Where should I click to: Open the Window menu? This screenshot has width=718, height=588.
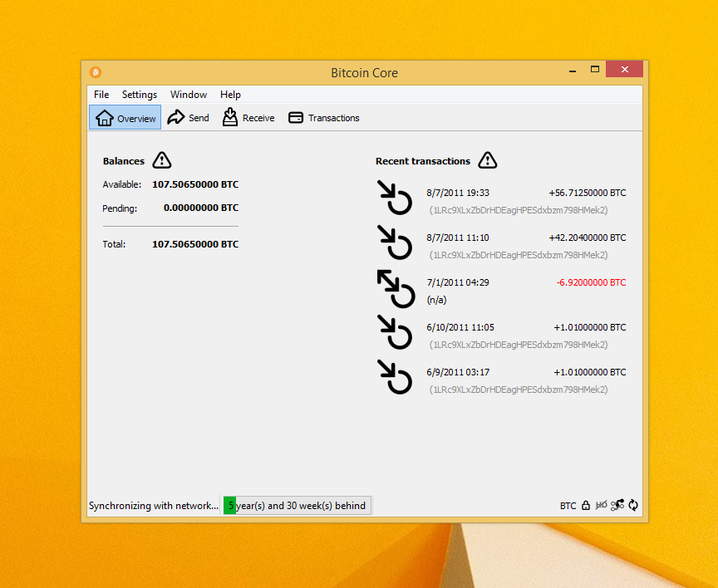[x=188, y=95]
